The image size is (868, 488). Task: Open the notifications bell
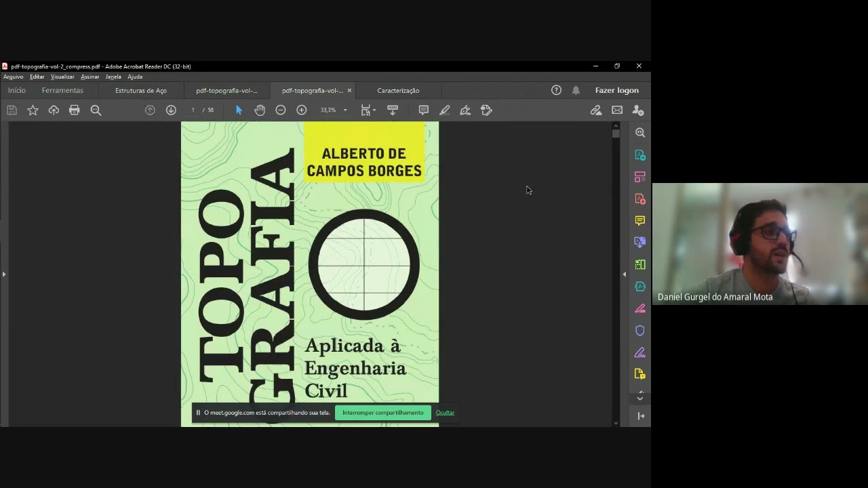[576, 90]
